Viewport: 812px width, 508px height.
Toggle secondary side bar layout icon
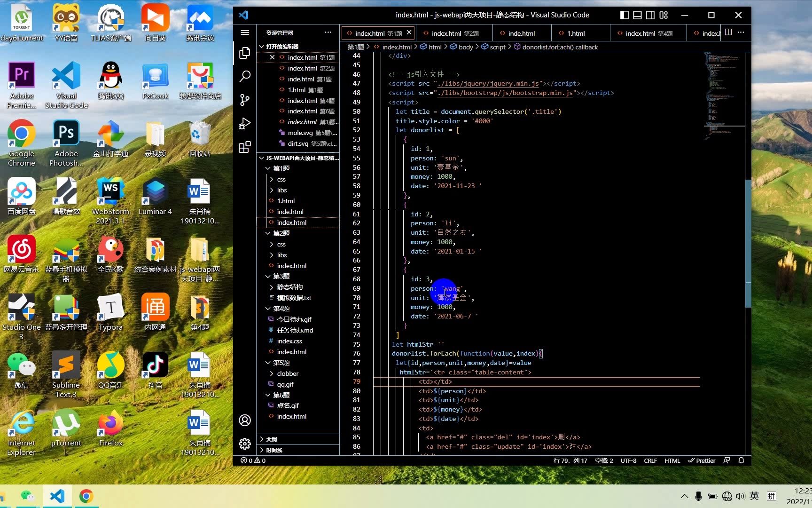[x=650, y=15]
